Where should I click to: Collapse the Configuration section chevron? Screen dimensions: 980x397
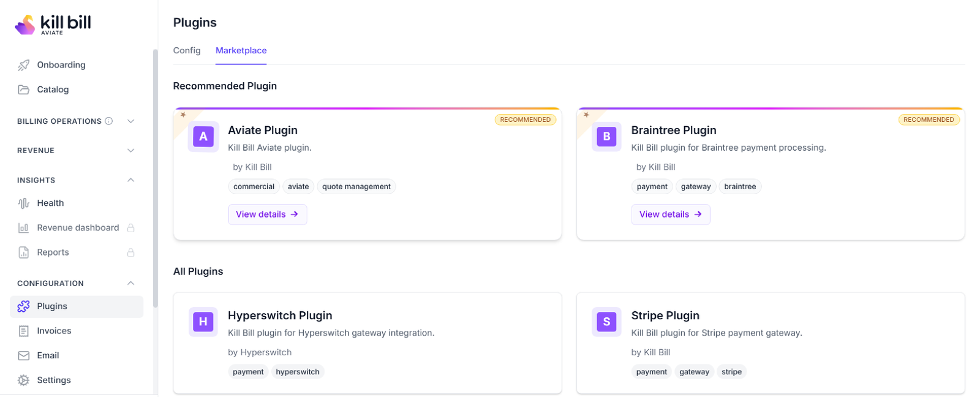[130, 283]
